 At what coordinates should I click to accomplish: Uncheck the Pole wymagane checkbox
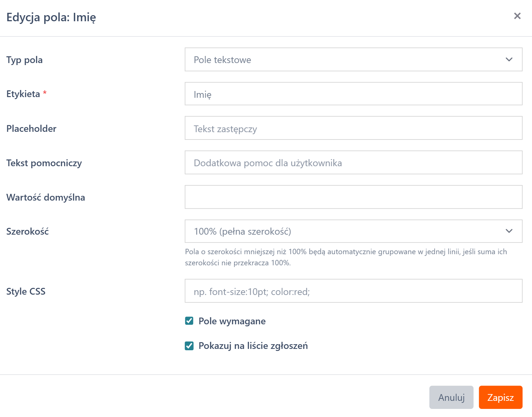click(x=189, y=321)
